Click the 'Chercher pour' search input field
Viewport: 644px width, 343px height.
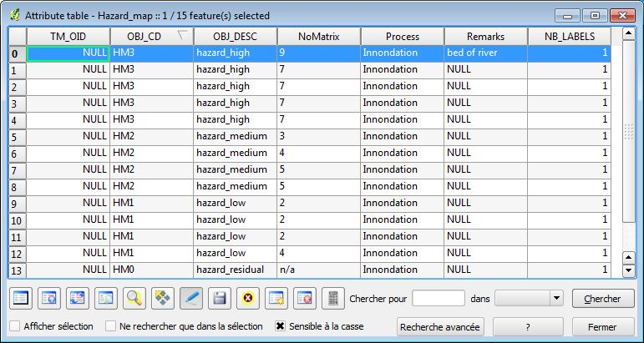tap(439, 298)
